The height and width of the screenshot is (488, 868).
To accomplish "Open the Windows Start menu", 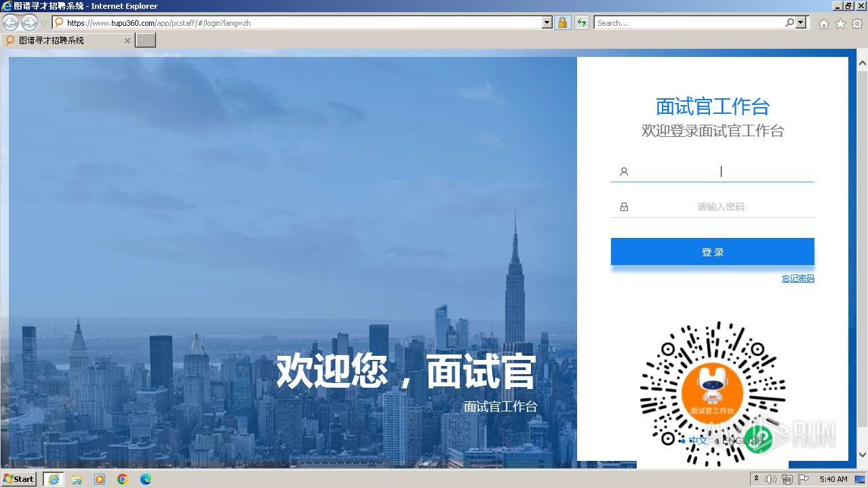I will pos(19,479).
